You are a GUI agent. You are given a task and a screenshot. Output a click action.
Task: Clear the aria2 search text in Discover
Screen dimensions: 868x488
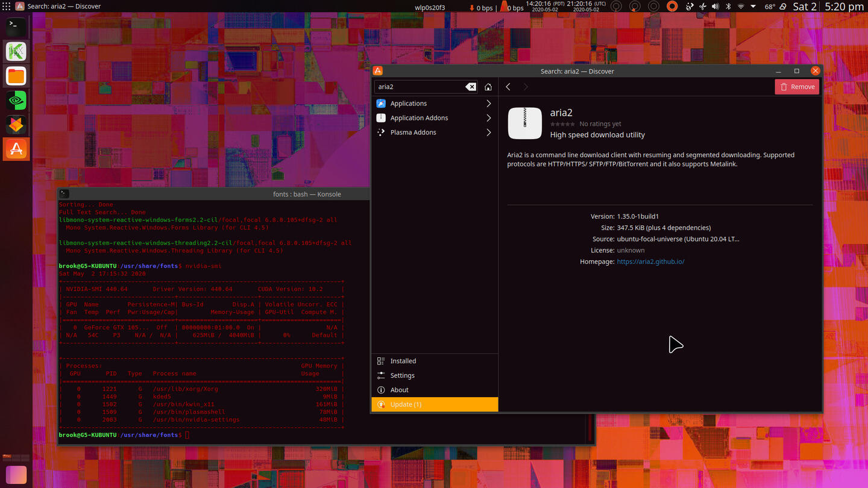(471, 87)
